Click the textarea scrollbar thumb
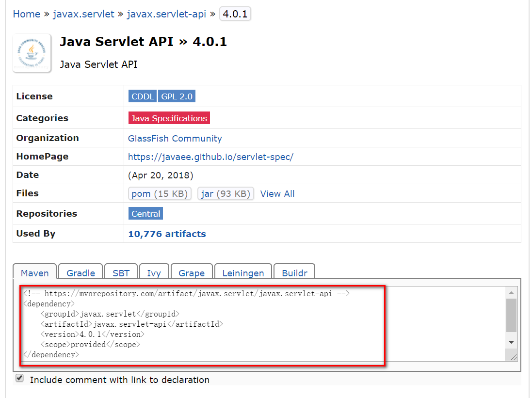 coord(511,315)
